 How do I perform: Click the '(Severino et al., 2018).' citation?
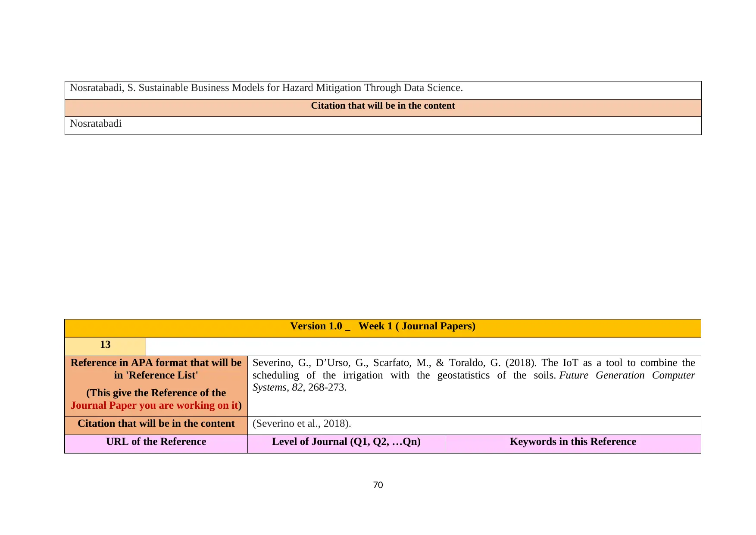(x=302, y=423)
